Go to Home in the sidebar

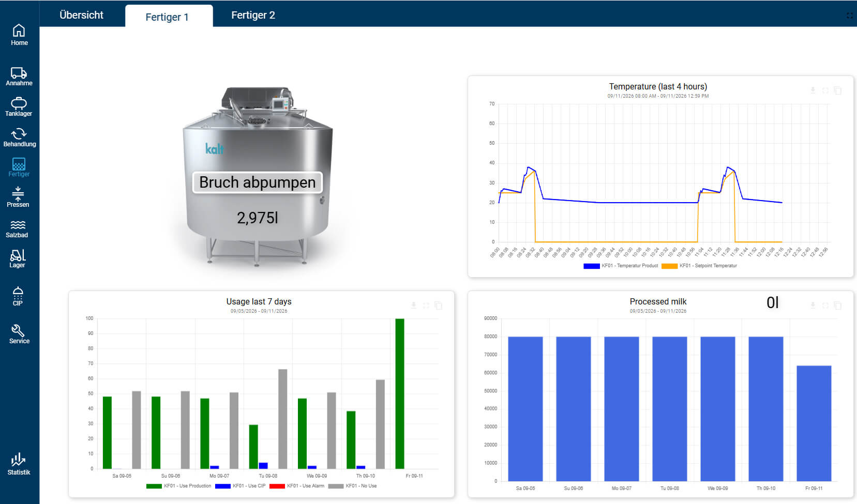click(x=19, y=35)
